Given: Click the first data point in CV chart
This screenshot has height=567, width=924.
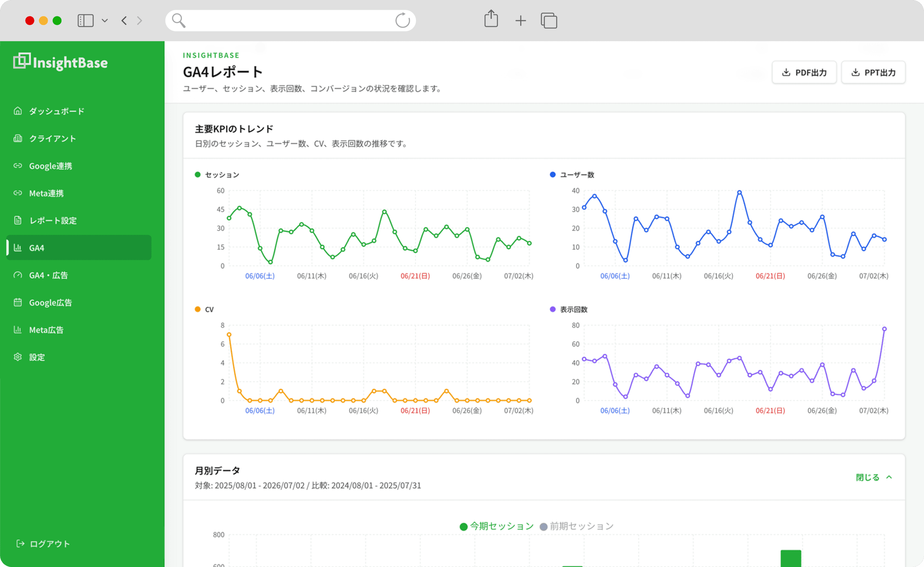Looking at the screenshot, I should 229,335.
